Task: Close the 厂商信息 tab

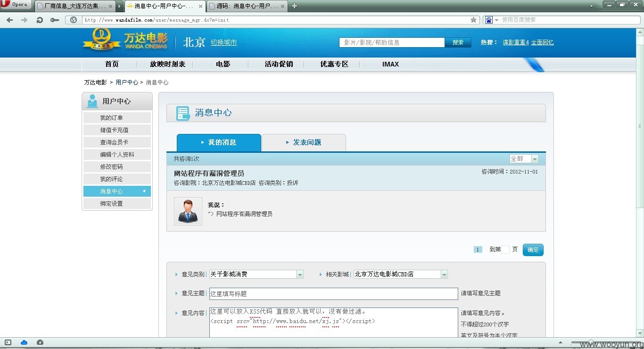Action: 111,6
